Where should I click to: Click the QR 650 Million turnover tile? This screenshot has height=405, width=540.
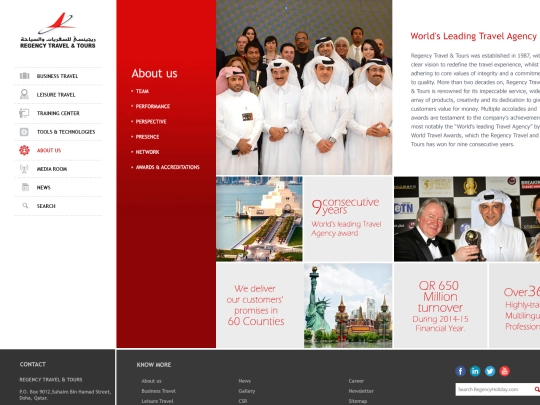coord(440,306)
